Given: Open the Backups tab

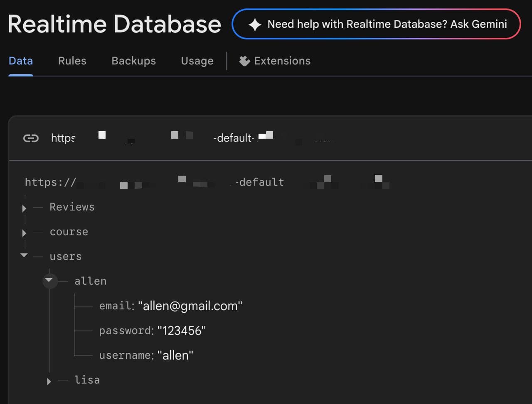Looking at the screenshot, I should [x=133, y=61].
